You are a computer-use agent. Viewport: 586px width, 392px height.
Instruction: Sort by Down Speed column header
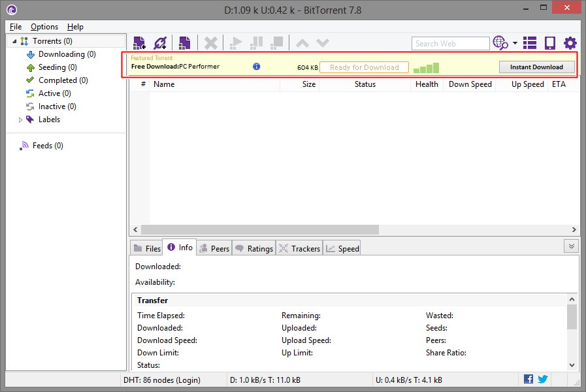pyautogui.click(x=470, y=84)
